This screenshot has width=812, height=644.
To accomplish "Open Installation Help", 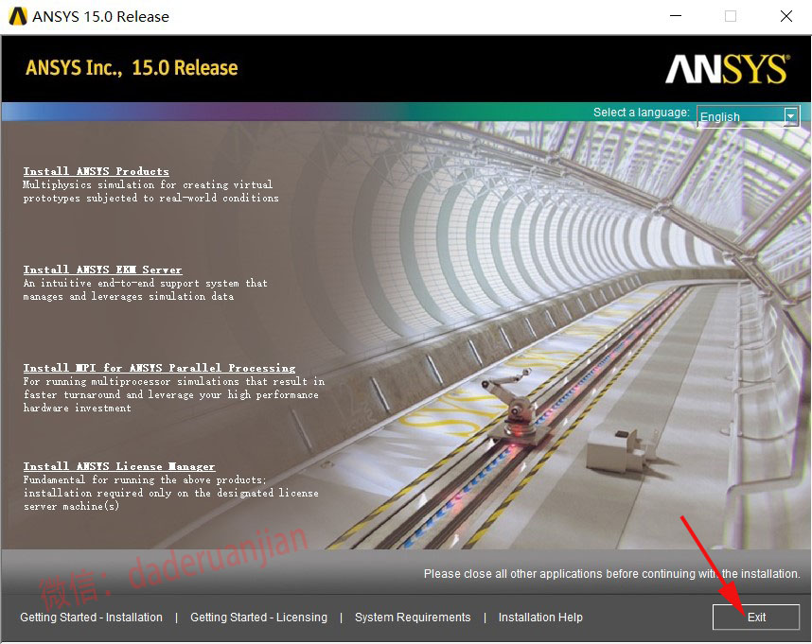I will [540, 618].
